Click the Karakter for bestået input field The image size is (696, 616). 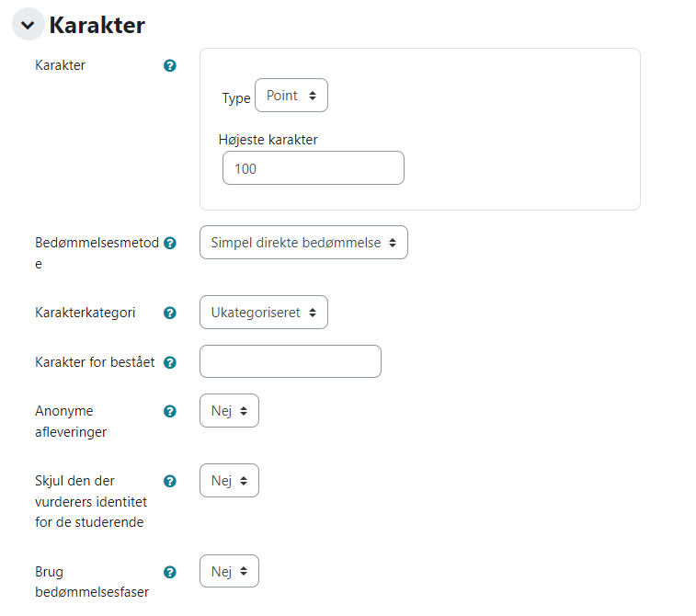tap(291, 361)
